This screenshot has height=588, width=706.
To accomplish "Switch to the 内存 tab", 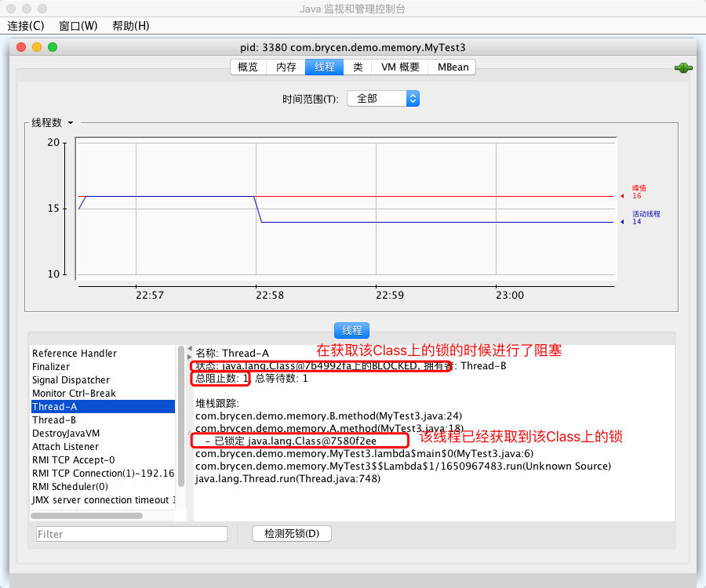I will click(286, 67).
